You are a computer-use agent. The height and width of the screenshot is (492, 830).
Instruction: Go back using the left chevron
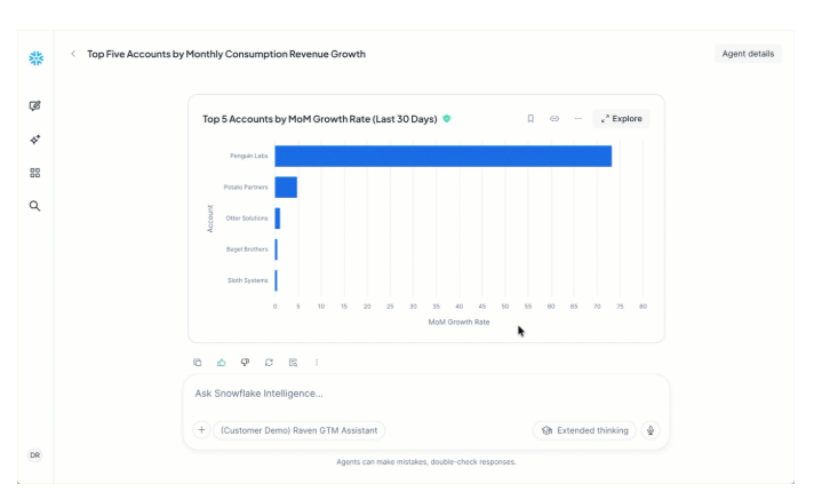click(x=73, y=53)
